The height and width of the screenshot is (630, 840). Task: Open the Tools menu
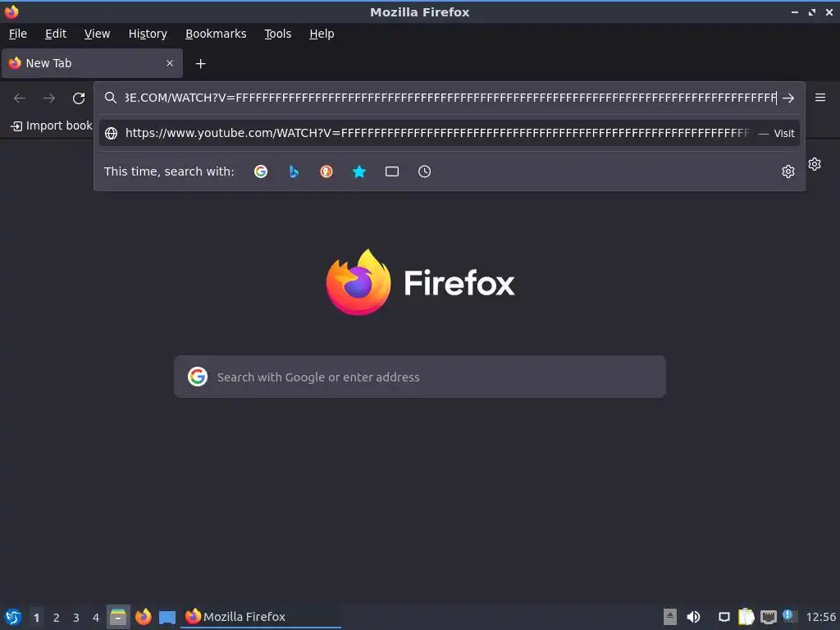coord(277,34)
